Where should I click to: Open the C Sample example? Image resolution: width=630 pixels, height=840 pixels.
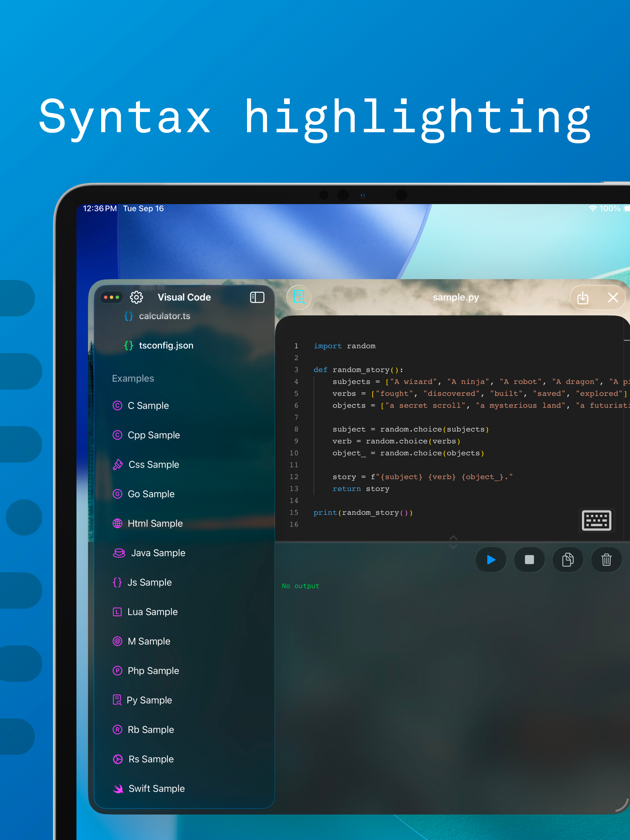(148, 406)
